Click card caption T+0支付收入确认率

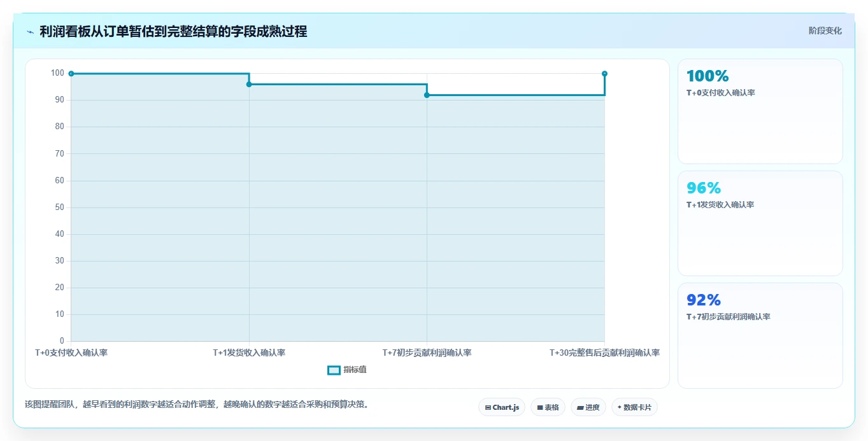(720, 93)
